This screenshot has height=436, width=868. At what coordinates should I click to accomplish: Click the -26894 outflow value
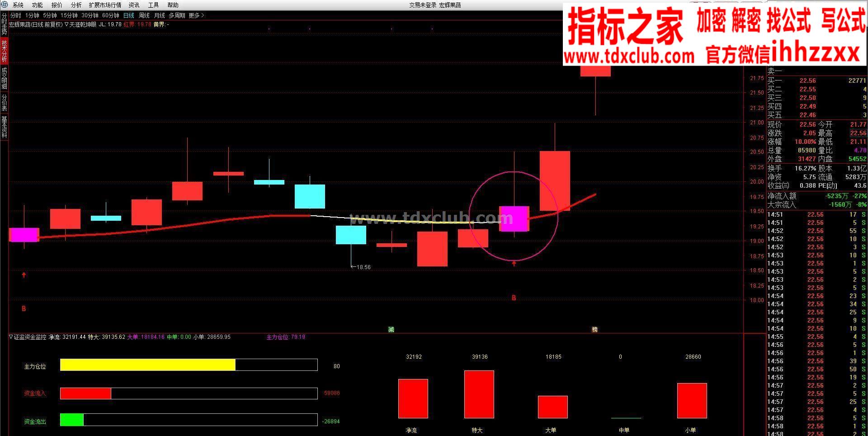tap(331, 422)
